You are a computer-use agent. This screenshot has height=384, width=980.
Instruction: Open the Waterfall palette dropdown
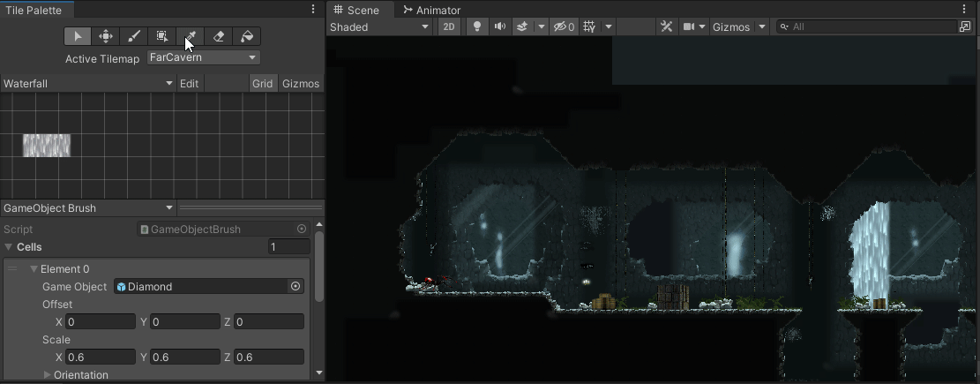[88, 84]
